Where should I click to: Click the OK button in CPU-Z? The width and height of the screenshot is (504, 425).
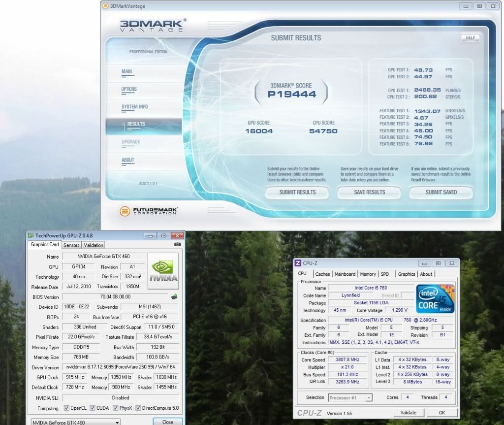tap(442, 413)
